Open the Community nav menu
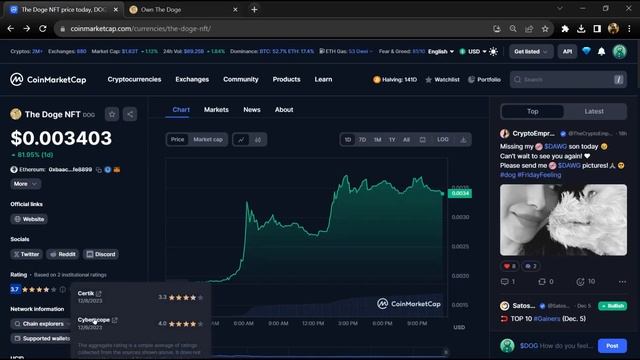 (x=241, y=80)
